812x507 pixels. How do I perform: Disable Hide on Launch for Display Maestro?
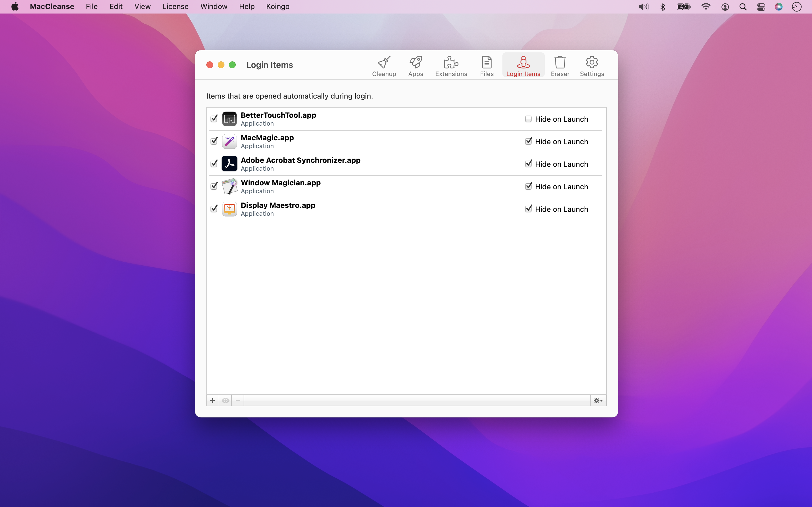tap(528, 209)
